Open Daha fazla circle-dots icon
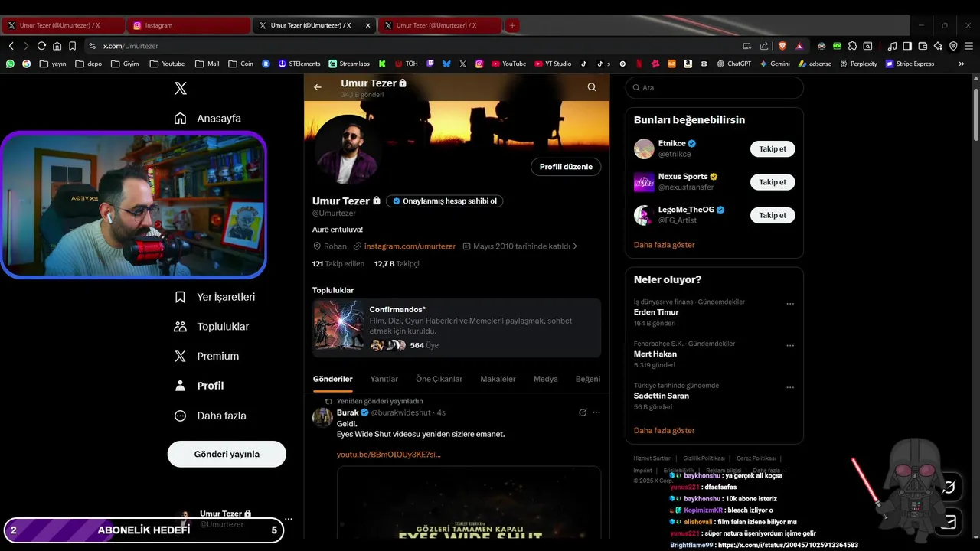 point(180,416)
